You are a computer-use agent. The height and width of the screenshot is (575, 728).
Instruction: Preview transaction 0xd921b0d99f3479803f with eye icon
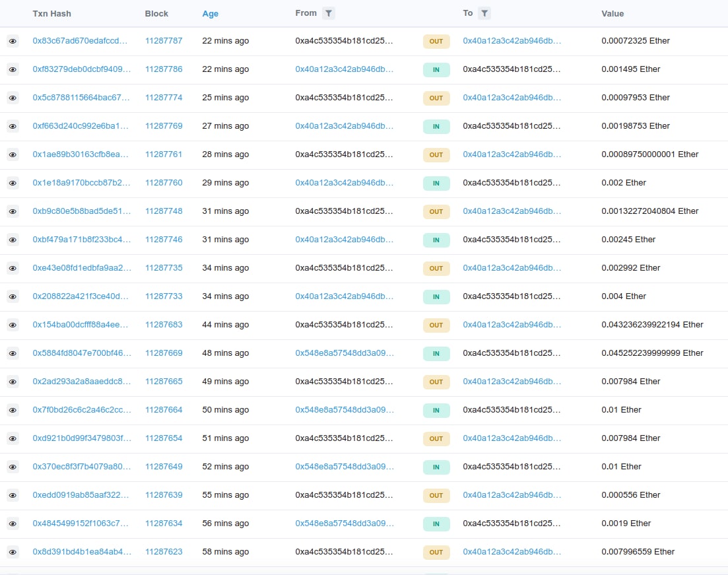coord(13,438)
